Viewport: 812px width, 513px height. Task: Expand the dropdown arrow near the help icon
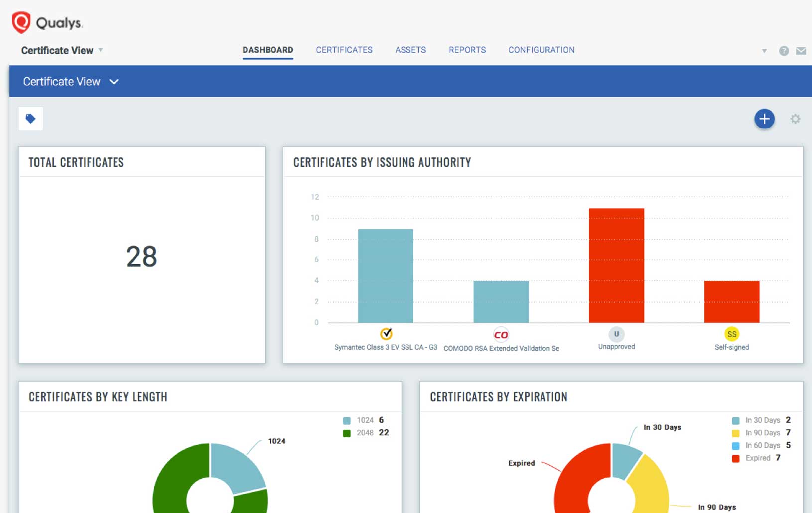pos(764,50)
